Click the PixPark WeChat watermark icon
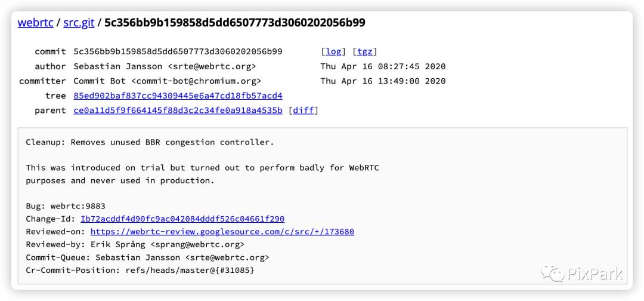Screen dimensions: 644x301 point(552,274)
